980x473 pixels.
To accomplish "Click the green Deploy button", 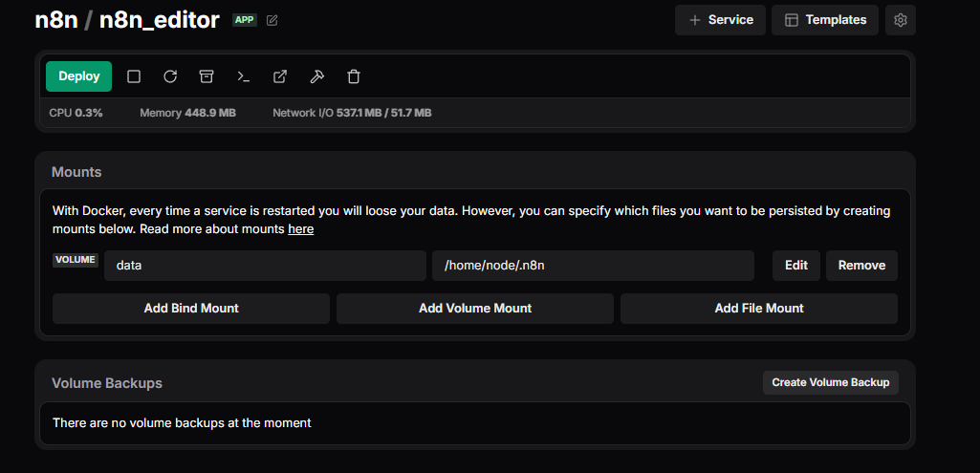I will point(78,76).
